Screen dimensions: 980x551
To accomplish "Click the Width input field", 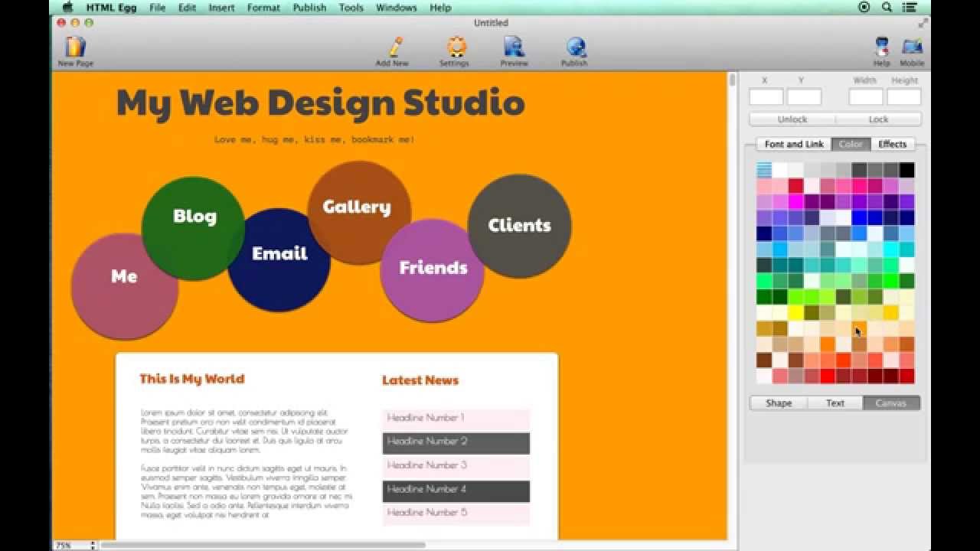I will pos(866,97).
